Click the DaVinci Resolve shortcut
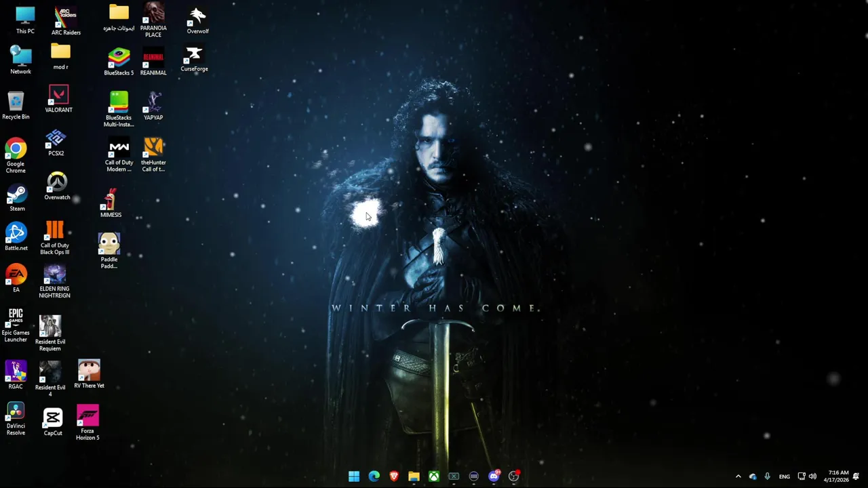The image size is (868, 488). point(16,419)
